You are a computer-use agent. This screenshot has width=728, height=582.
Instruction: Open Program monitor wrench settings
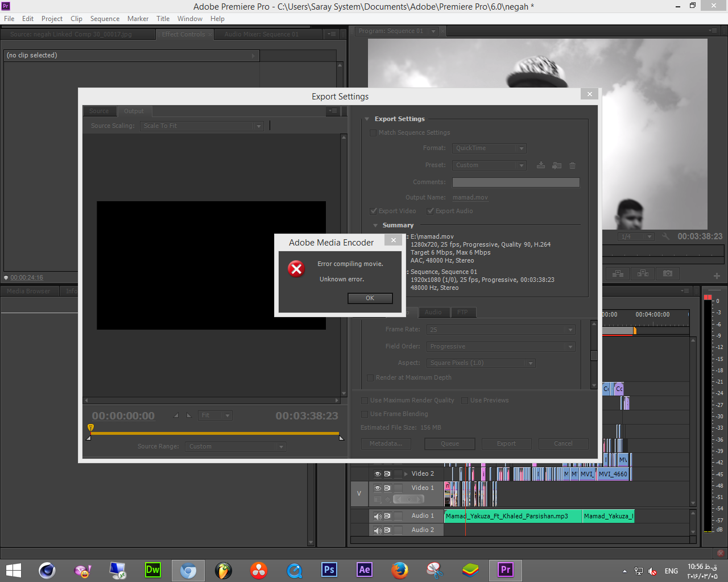pyautogui.click(x=665, y=236)
